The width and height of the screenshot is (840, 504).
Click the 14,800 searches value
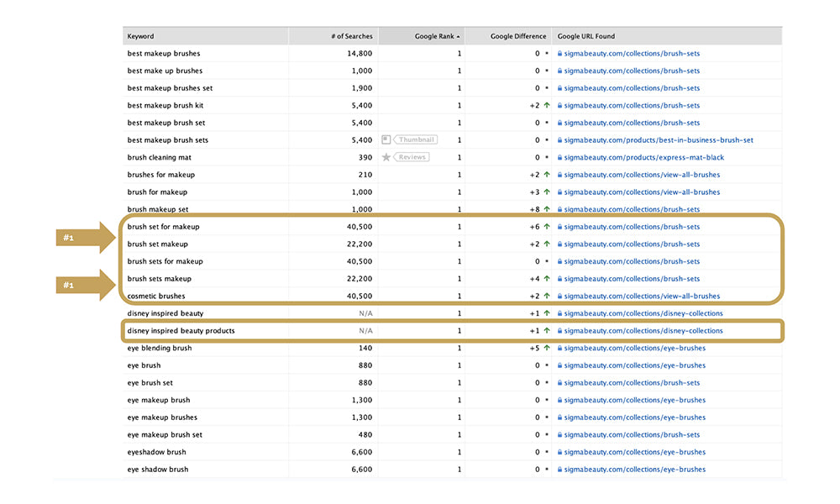[359, 54]
